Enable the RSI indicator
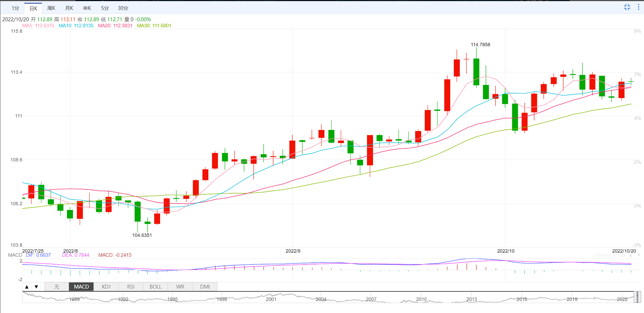Viewport: 644px width, 313px height. coord(131,287)
